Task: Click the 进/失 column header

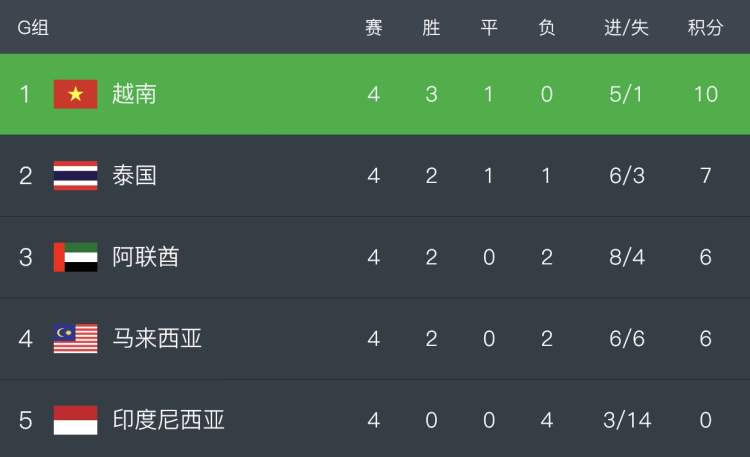Action: [x=626, y=27]
